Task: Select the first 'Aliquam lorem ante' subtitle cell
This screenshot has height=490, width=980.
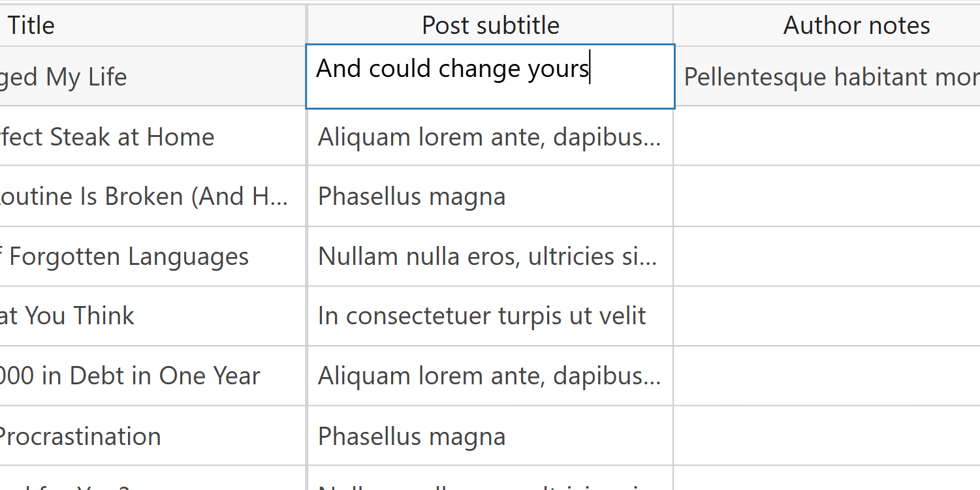Action: [490, 136]
